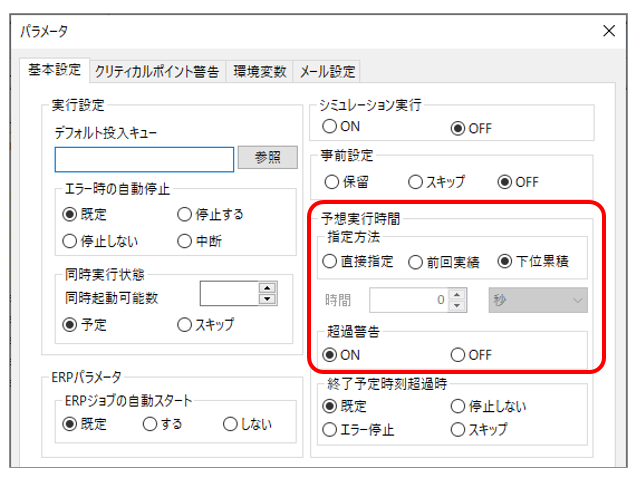Increase 同時起動可能数 with up arrow

(x=267, y=287)
